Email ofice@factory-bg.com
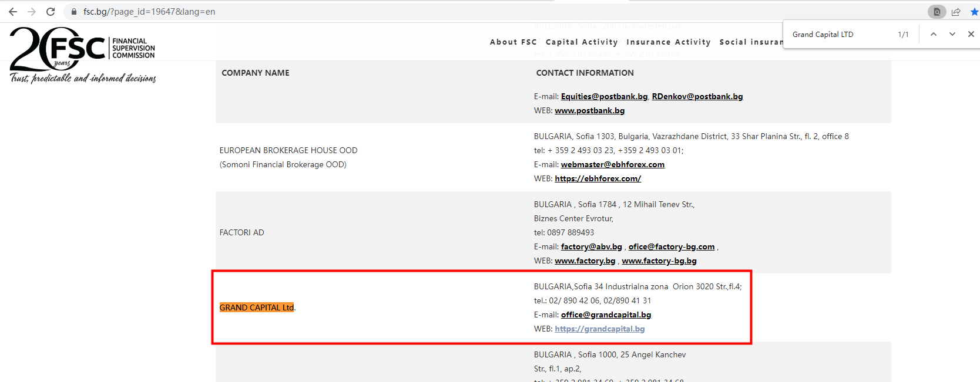Image resolution: width=980 pixels, height=382 pixels. tap(672, 246)
